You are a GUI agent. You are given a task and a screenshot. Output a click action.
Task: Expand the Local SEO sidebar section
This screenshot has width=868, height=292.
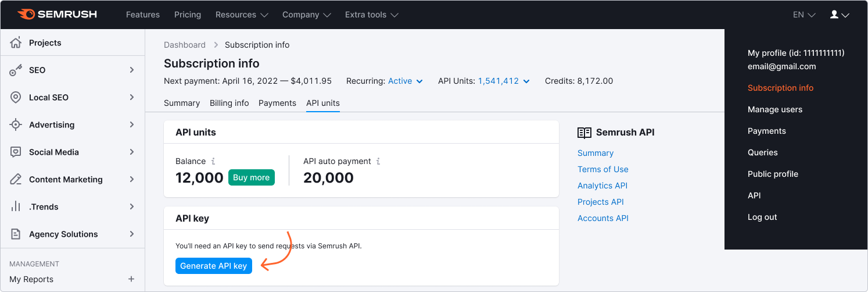132,97
